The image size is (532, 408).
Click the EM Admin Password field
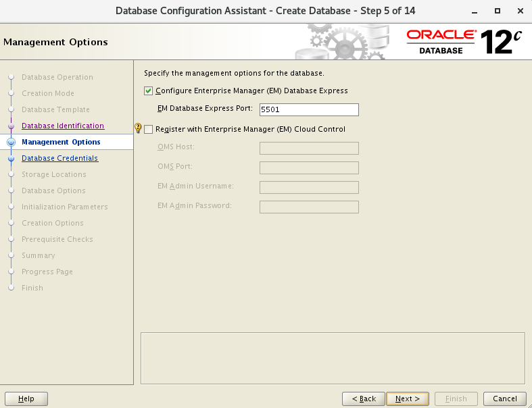pos(309,207)
